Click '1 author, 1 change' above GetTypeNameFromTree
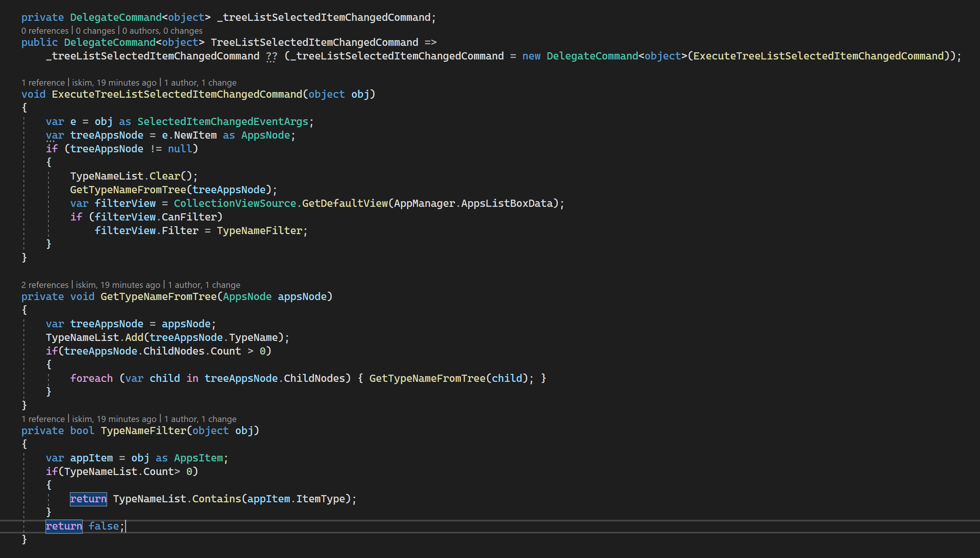The image size is (980, 558). coord(204,285)
